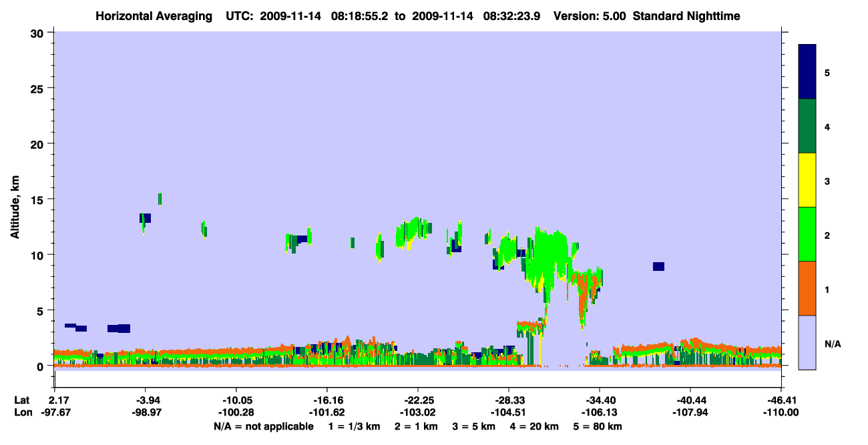Click the '4 = 20 km' legend entry
Image resolution: width=868 pixels, height=445 pixels.
(x=534, y=426)
